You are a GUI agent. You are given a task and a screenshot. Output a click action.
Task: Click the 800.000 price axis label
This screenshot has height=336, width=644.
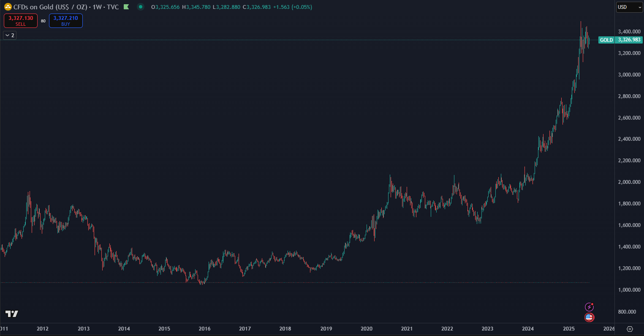tap(627, 312)
